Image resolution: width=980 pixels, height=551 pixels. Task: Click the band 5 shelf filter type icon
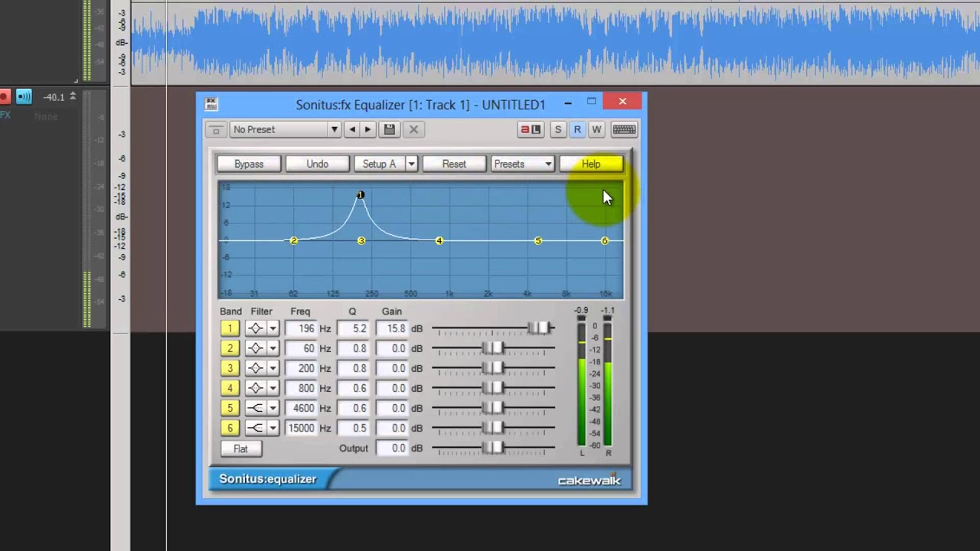click(255, 408)
